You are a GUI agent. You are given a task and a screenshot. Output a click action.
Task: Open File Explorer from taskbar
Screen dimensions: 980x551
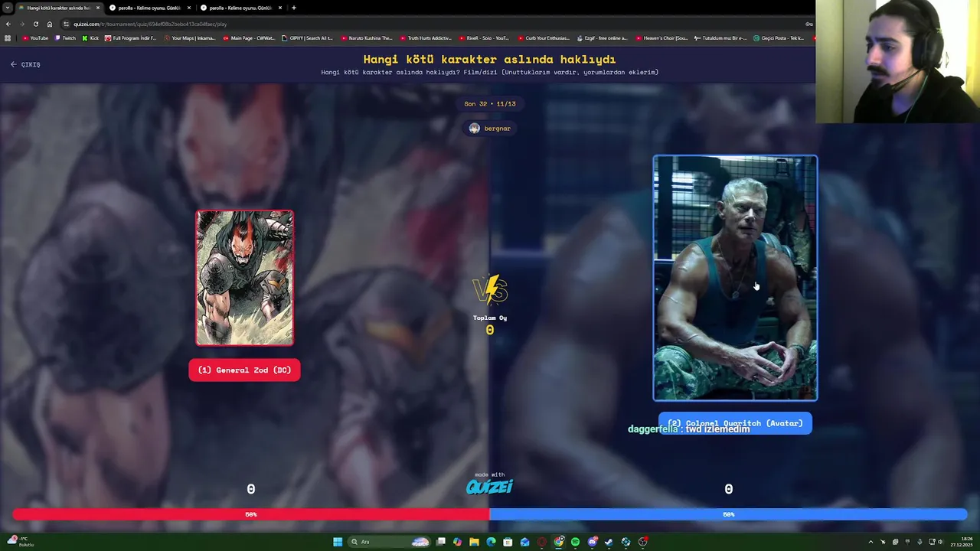pyautogui.click(x=474, y=542)
